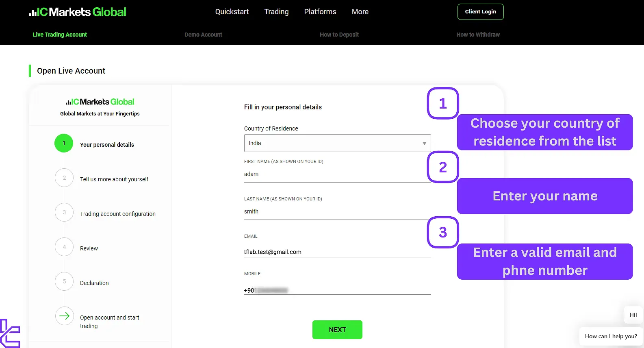Image resolution: width=644 pixels, height=348 pixels.
Task: Click 'Fill in your personal details' heading
Action: point(283,107)
